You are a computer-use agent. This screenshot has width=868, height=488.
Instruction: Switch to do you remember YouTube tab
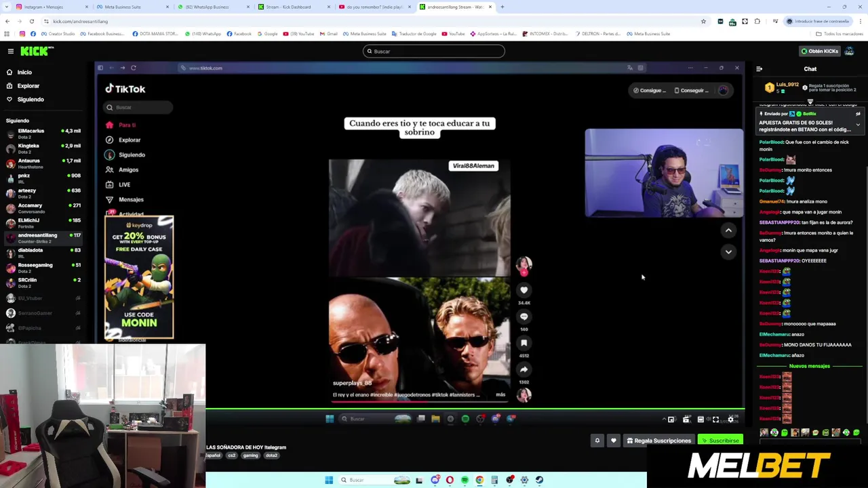pos(375,7)
